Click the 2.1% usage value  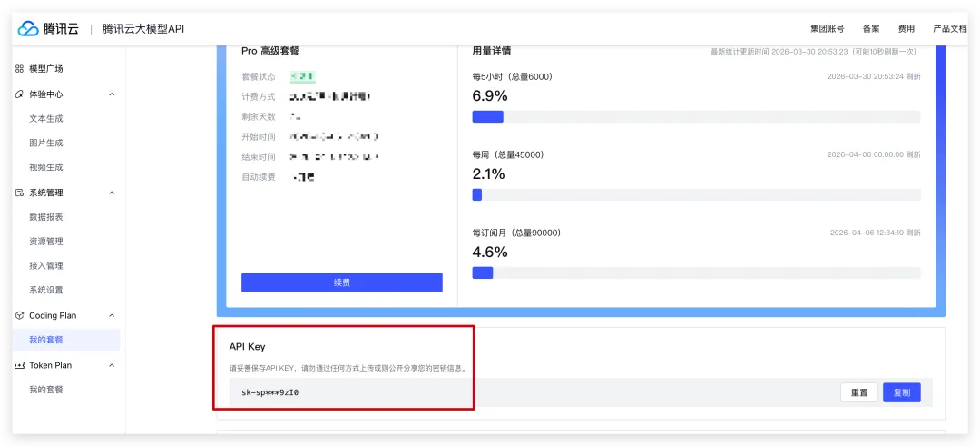click(489, 174)
